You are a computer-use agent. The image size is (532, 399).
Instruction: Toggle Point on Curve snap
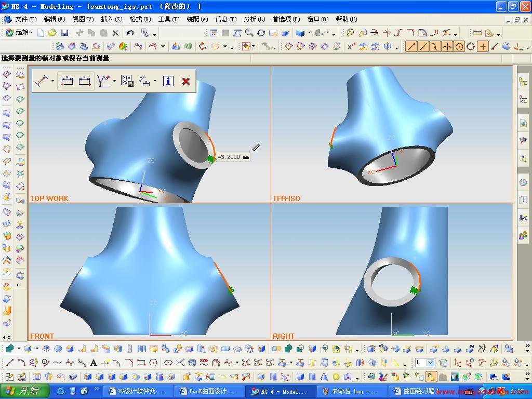495,46
